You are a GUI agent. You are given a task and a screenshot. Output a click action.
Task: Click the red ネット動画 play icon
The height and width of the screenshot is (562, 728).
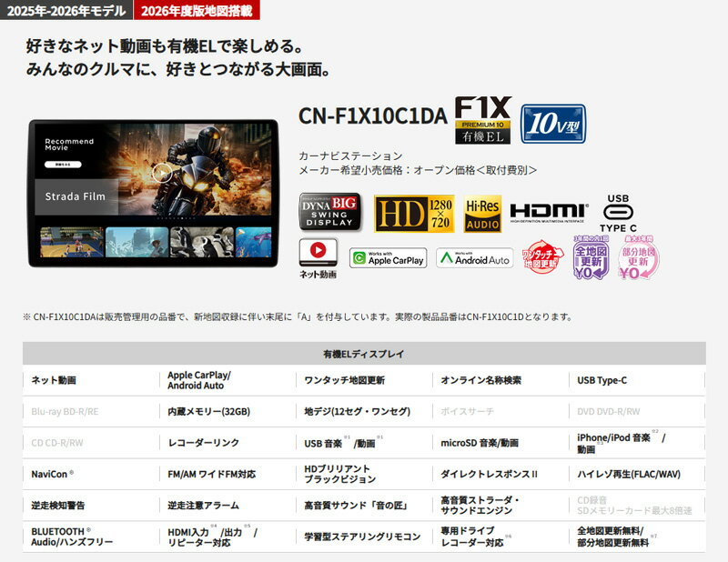[x=318, y=253]
